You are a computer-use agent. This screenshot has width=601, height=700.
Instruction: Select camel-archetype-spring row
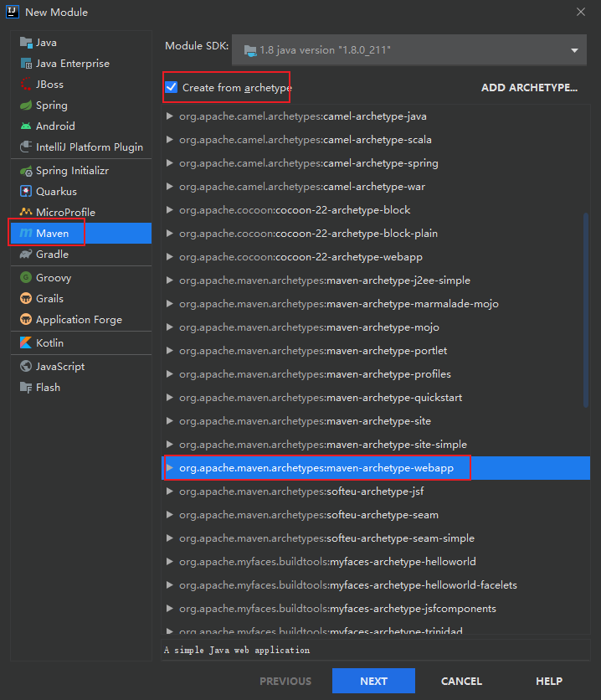376,163
